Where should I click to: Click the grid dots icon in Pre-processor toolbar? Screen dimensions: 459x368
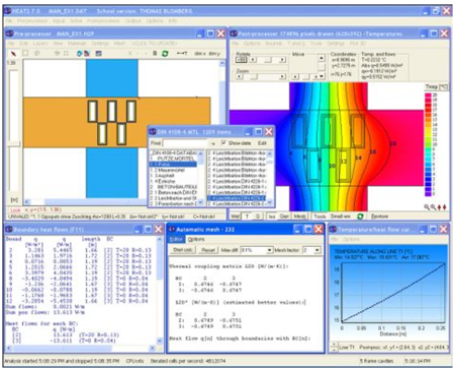tap(66, 53)
